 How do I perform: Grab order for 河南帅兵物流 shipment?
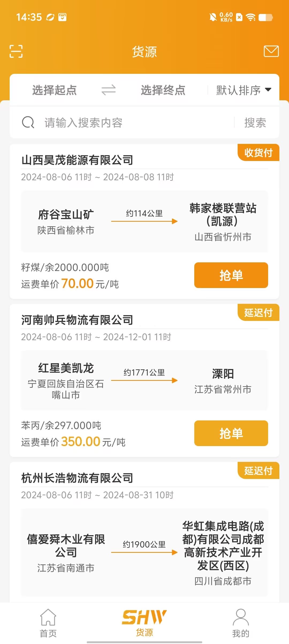[x=231, y=433]
